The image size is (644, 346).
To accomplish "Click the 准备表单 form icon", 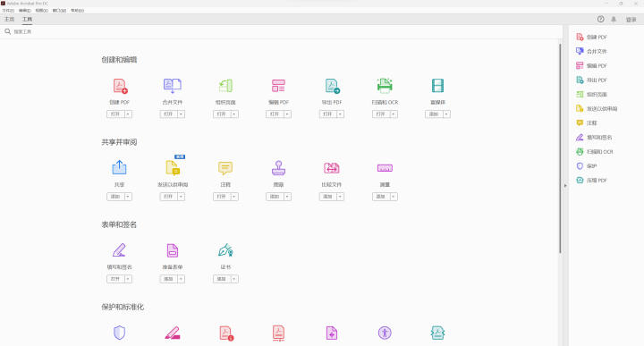I will coord(173,250).
